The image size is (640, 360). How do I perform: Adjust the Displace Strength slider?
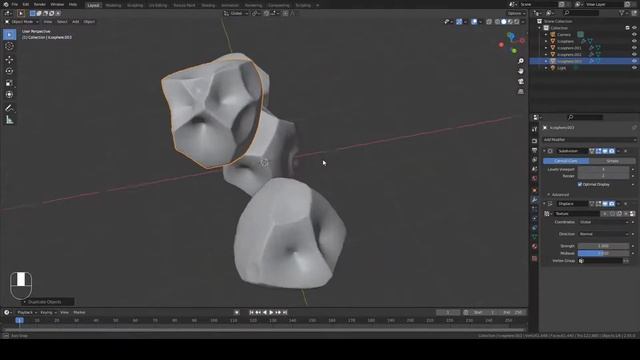(603, 246)
